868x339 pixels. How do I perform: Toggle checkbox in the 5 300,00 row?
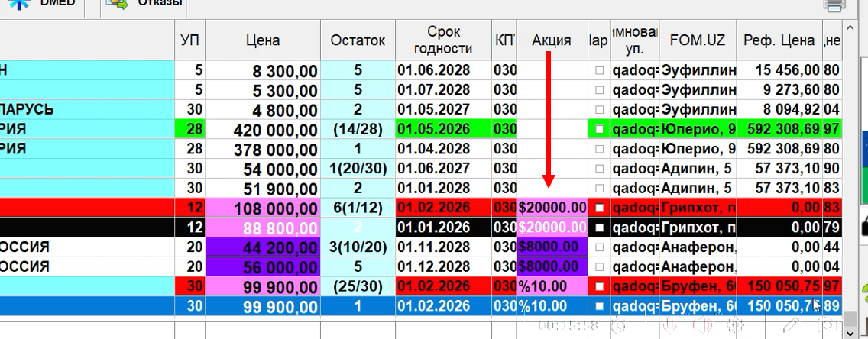(599, 90)
